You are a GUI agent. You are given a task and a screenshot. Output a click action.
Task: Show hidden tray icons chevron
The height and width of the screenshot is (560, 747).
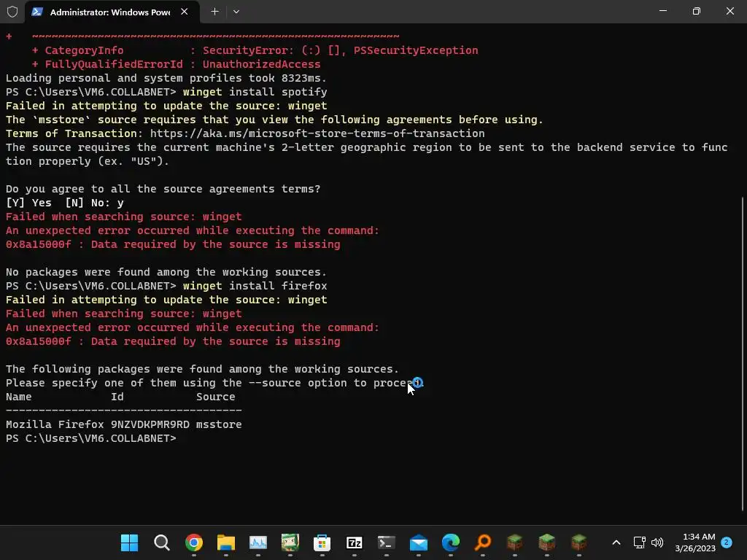coord(616,542)
